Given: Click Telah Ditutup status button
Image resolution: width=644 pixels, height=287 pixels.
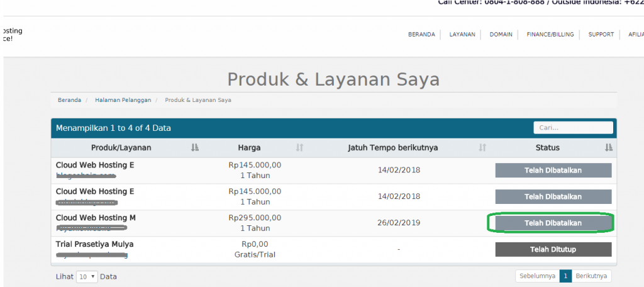Looking at the screenshot, I should (x=553, y=249).
